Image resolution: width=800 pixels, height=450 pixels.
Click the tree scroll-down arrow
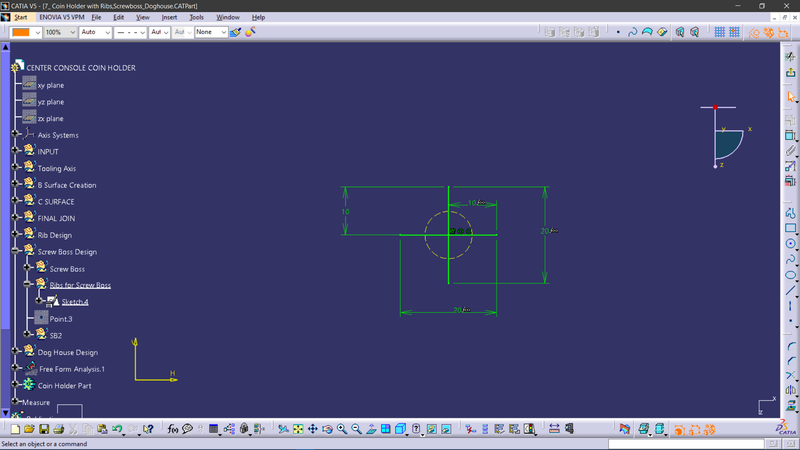pos(6,413)
